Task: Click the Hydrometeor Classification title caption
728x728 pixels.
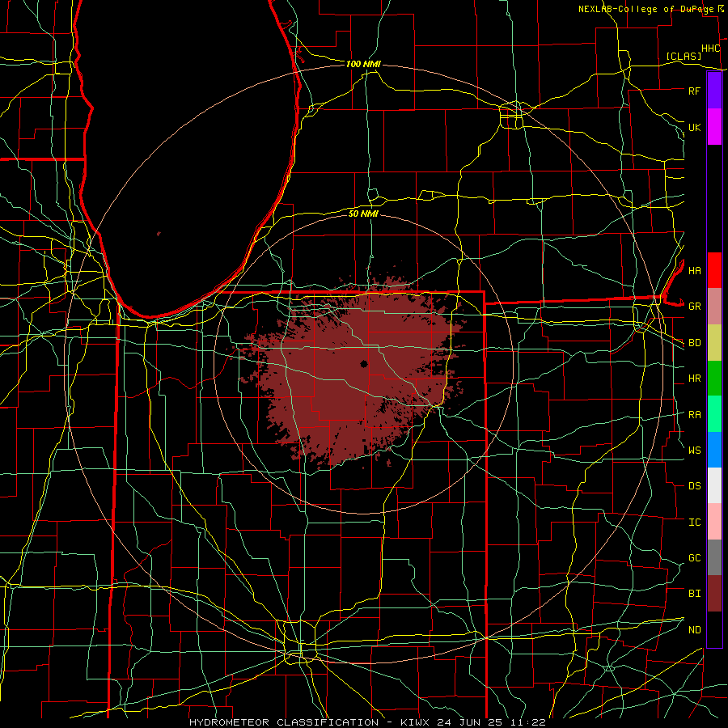Action: click(367, 722)
